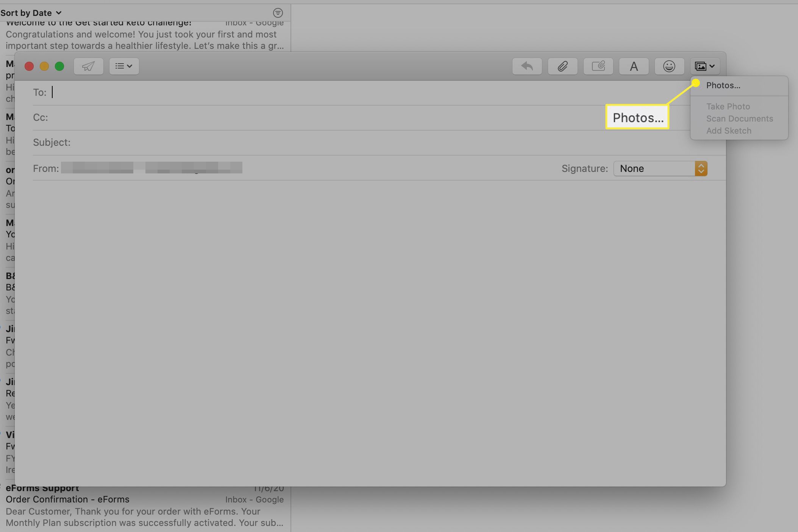Select Scan Documents menu entry

click(x=739, y=119)
